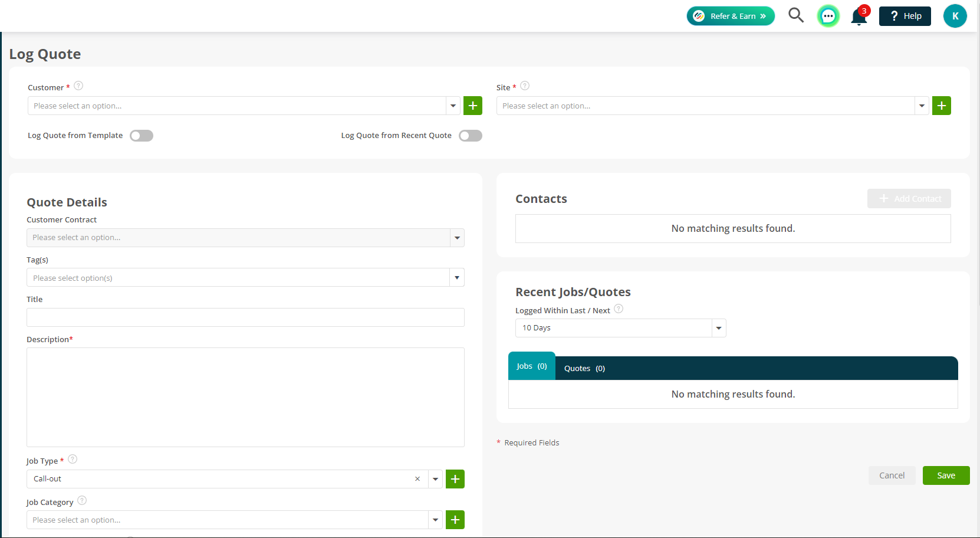Open the Help button
Screen dimensions: 980x538
pos(905,16)
